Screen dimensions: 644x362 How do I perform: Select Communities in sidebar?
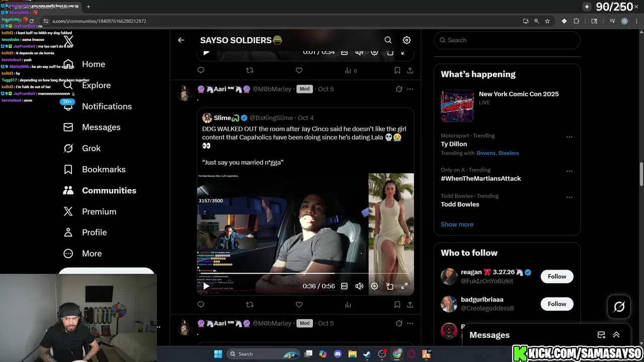[x=100, y=191]
